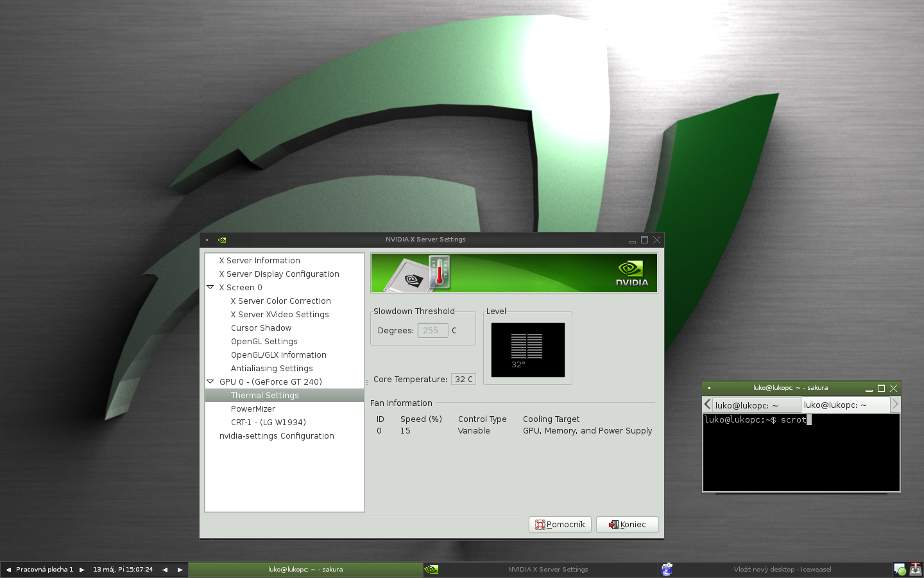Click the NVIDIA thermometer banner image
Screen dimensions: 924x578
coord(514,273)
